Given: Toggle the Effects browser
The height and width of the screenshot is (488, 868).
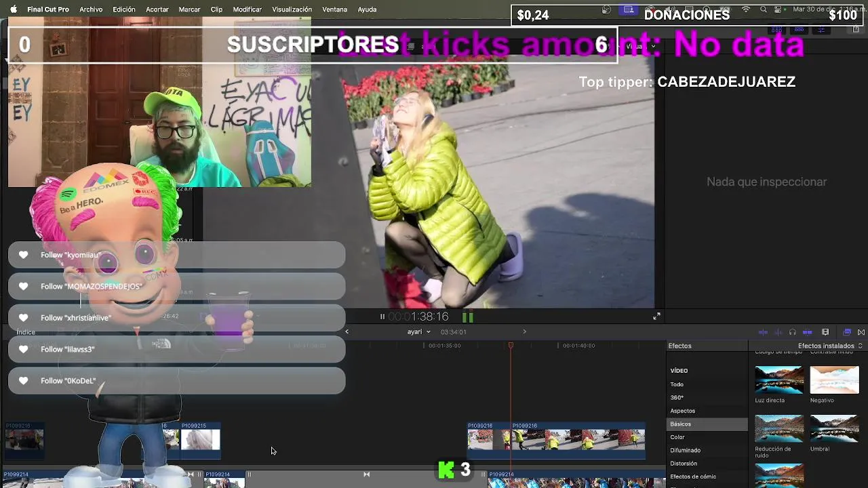Looking at the screenshot, I should click(847, 332).
